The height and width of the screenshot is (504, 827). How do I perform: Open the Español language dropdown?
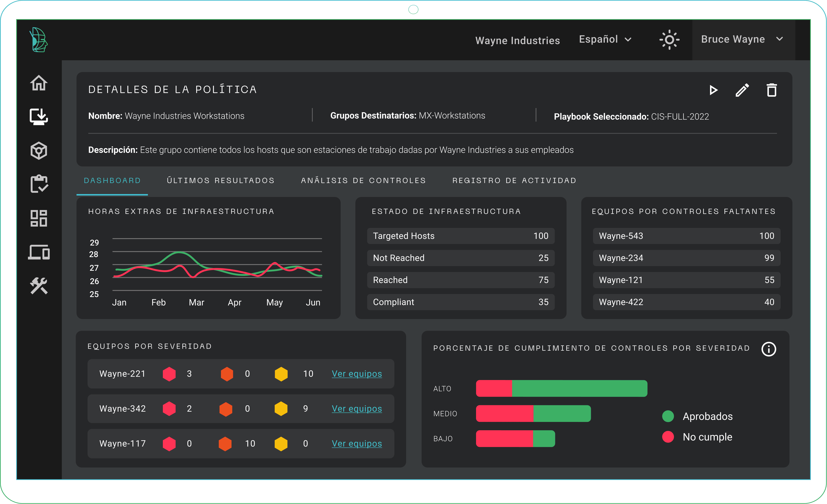click(x=605, y=39)
